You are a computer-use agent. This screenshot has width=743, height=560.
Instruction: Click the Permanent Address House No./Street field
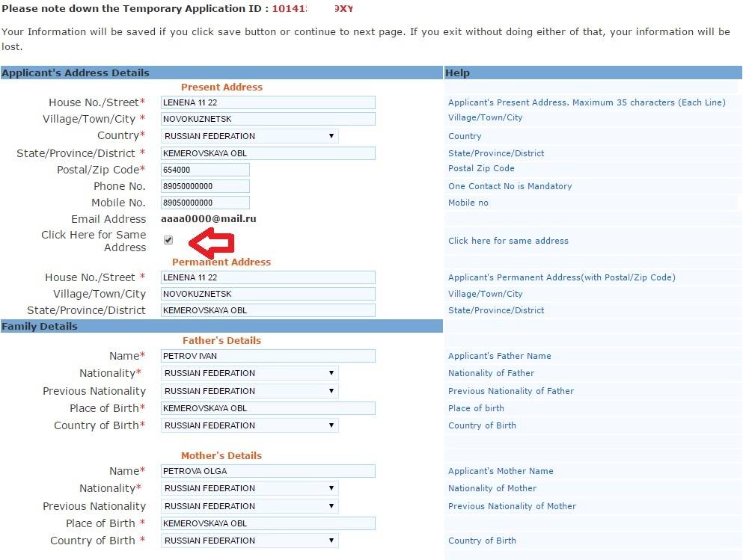pos(267,277)
